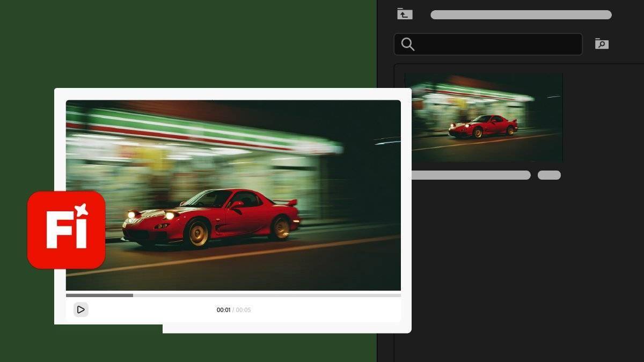Click the gray path bar at panel top
The width and height of the screenshot is (644, 362).
coord(521,15)
